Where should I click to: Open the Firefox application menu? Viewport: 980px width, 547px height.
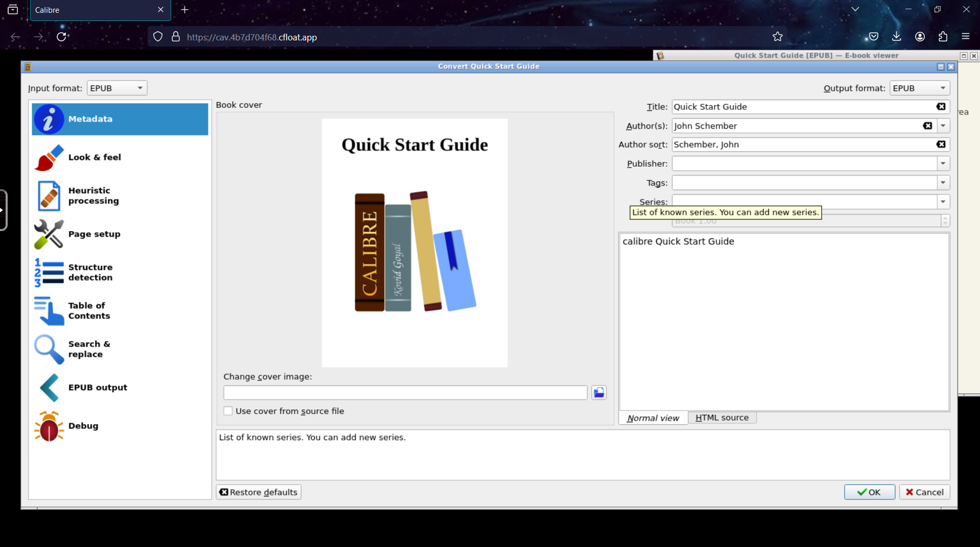tap(965, 37)
